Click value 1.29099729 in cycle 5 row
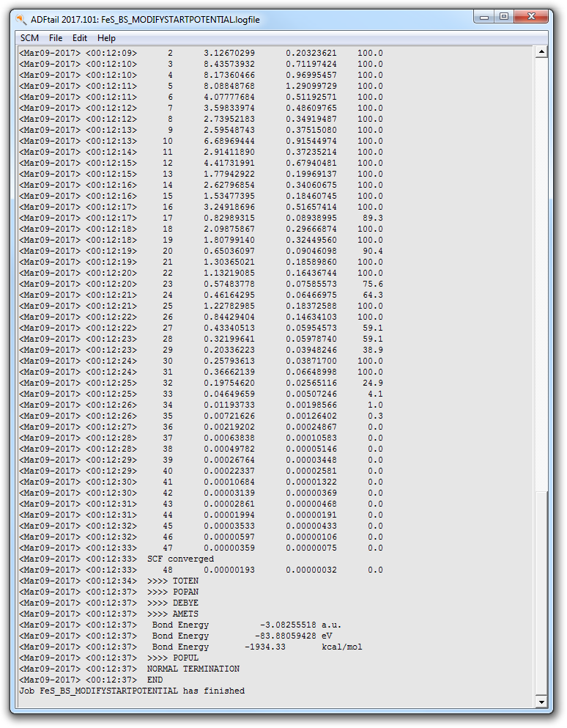 tap(311, 86)
